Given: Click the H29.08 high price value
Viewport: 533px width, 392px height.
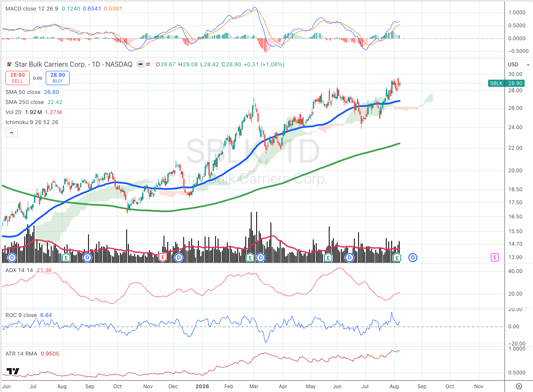Looking at the screenshot, I should tap(188, 65).
